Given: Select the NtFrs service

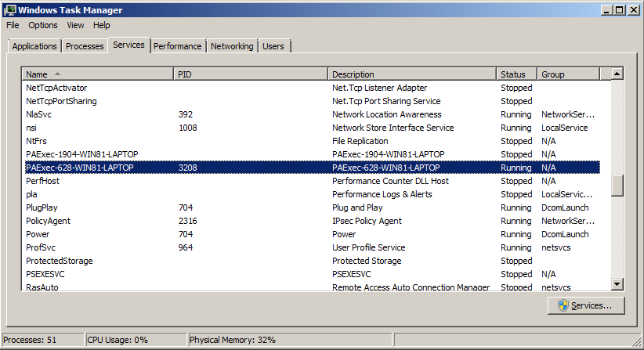Looking at the screenshot, I should [36, 141].
